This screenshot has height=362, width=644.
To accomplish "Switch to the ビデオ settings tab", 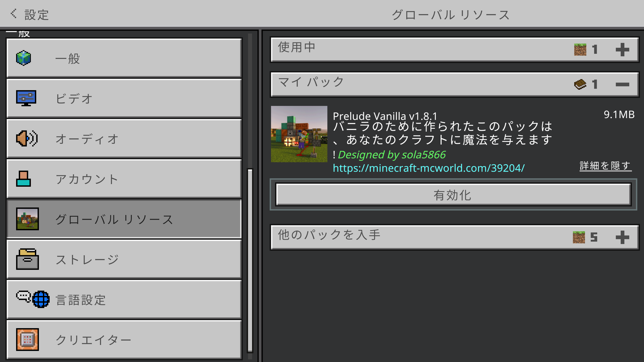I will click(124, 98).
